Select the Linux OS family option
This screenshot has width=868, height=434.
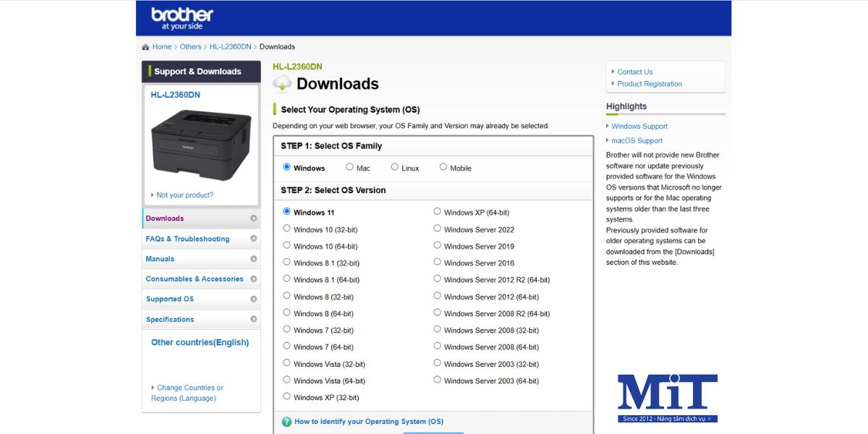coord(395,167)
